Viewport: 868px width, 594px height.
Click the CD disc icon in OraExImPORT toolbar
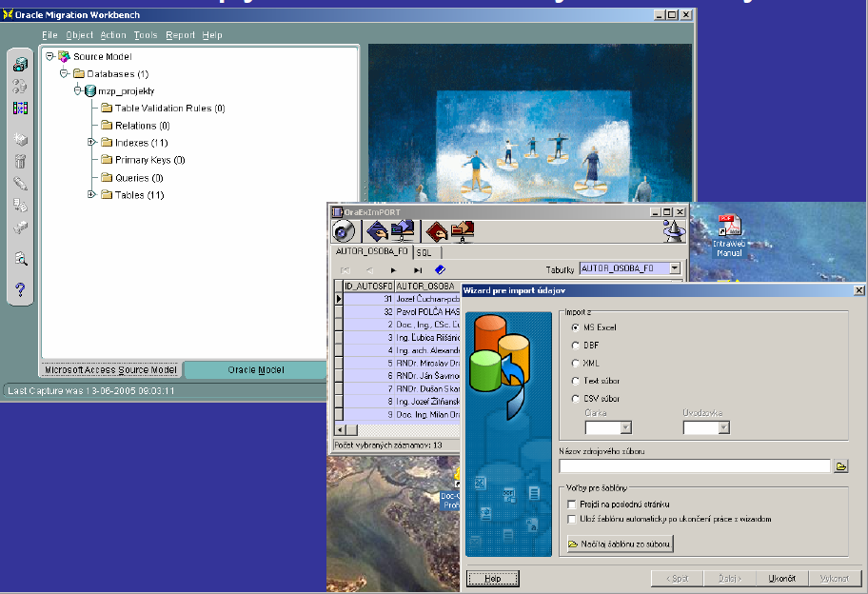point(344,231)
